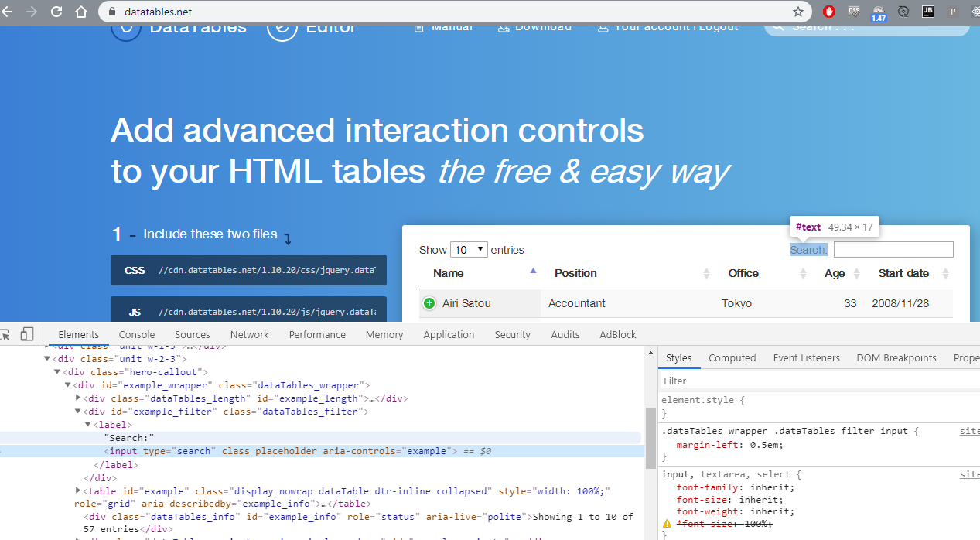This screenshot has width=980, height=540.
Task: Activate the DevTools inspect element cursor icon
Action: point(5,334)
